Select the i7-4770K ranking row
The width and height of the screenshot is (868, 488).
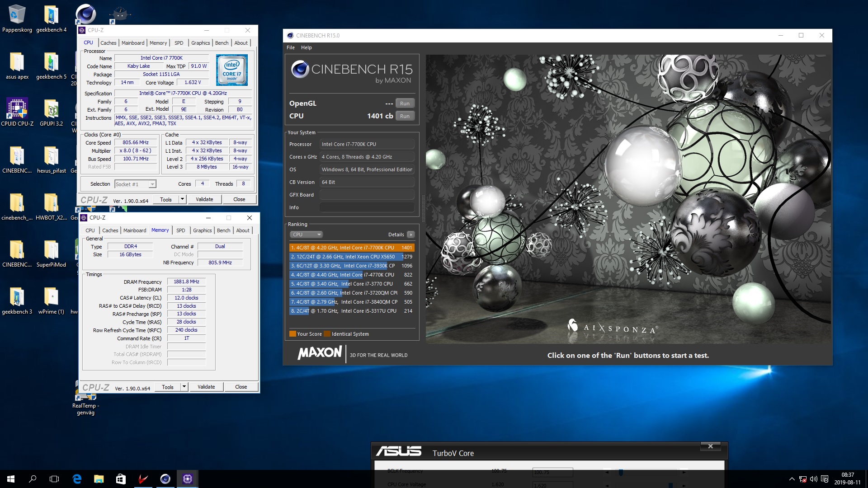pos(352,275)
